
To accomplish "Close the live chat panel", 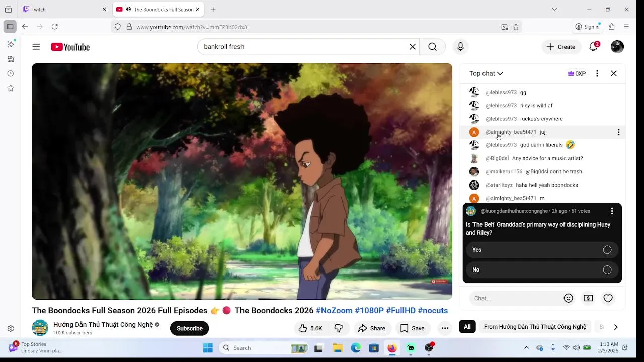I will [614, 73].
